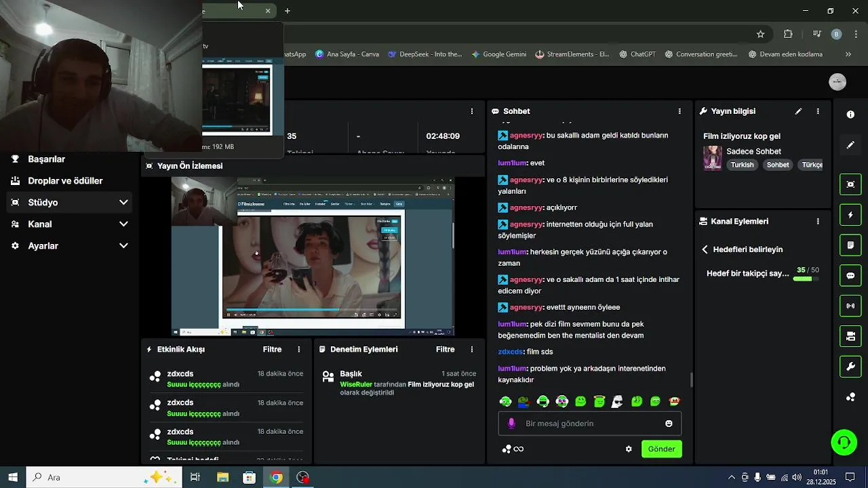868x488 pixels.
Task: Open Sohbet panel three-dot menu
Action: (679, 111)
